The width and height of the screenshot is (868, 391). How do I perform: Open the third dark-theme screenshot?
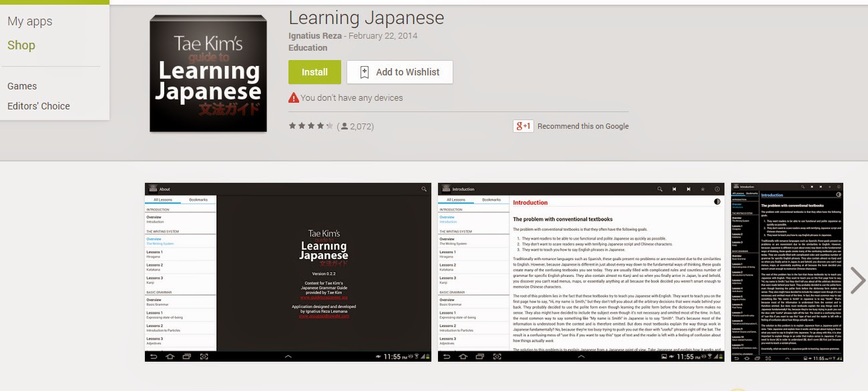pyautogui.click(x=787, y=272)
